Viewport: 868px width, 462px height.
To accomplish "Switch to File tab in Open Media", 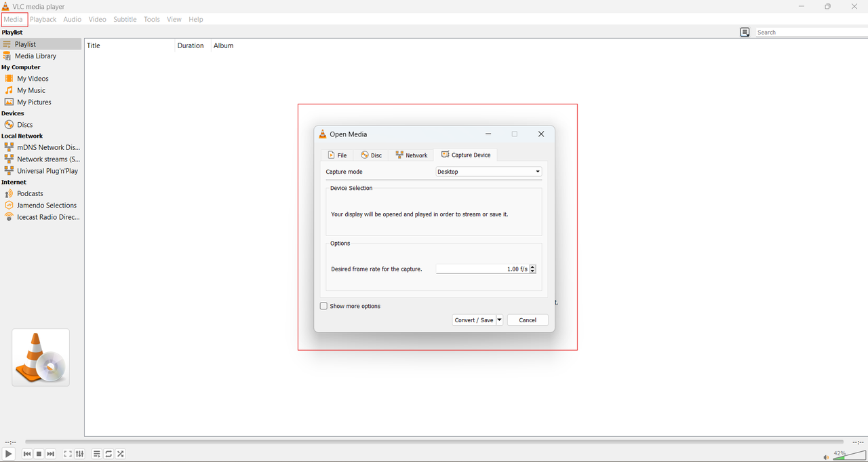I will click(337, 155).
